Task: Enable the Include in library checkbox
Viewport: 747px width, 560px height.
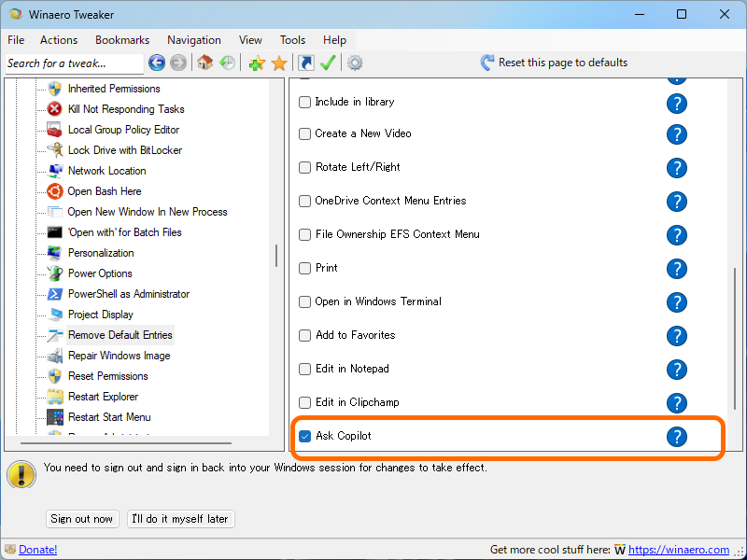Action: [304, 103]
